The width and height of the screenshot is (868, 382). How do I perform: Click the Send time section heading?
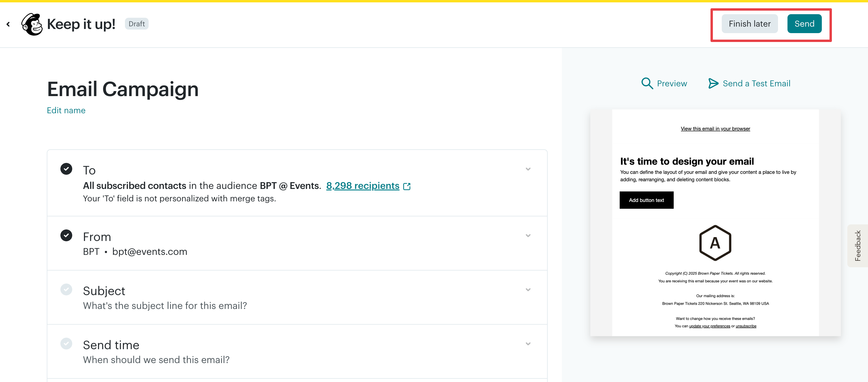[111, 345]
